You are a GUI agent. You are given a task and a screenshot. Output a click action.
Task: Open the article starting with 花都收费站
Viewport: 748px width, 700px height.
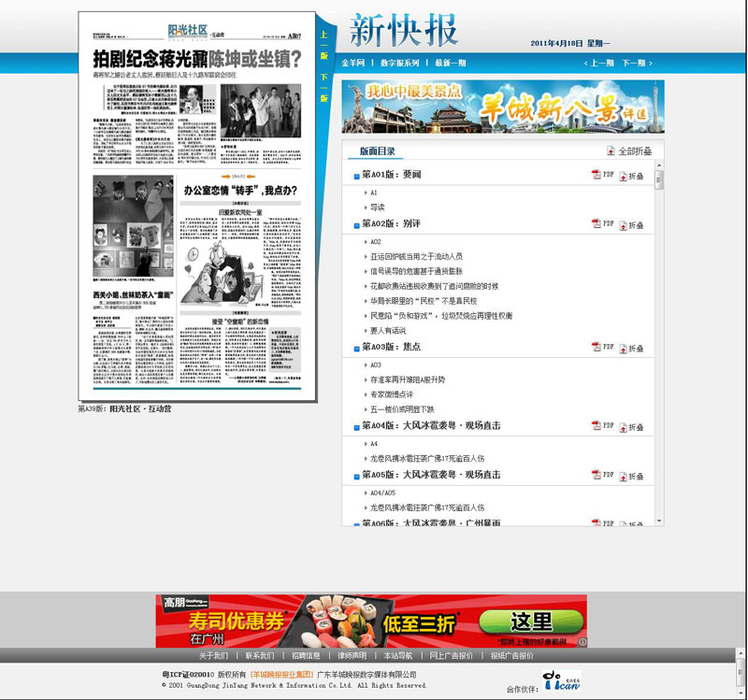[434, 286]
